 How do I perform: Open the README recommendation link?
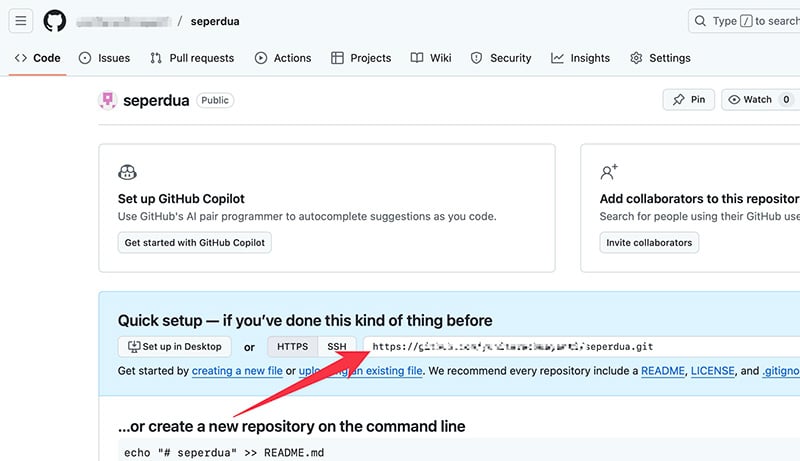tap(663, 371)
